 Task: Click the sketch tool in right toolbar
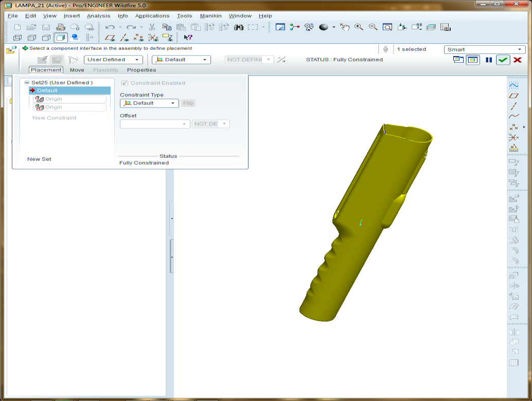[x=514, y=85]
